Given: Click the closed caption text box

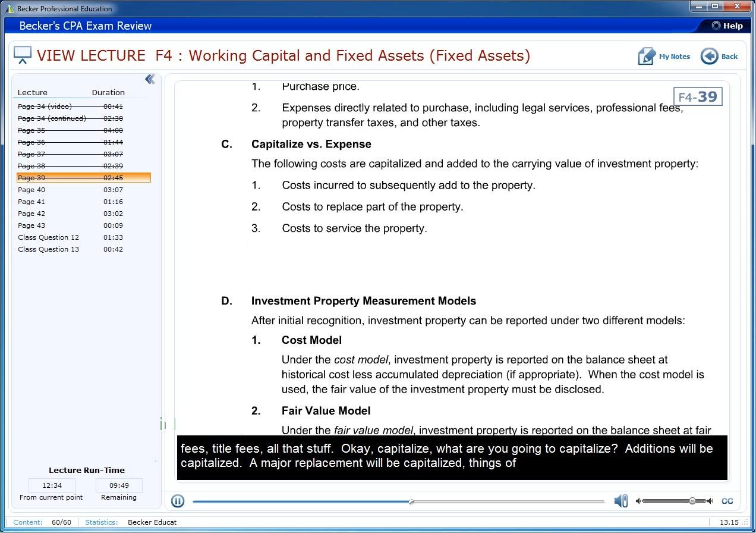Looking at the screenshot, I should [452, 457].
